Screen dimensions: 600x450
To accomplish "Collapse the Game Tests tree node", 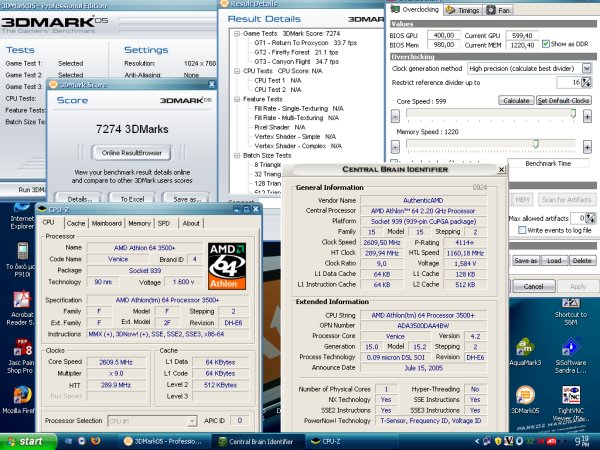I will coord(237,34).
